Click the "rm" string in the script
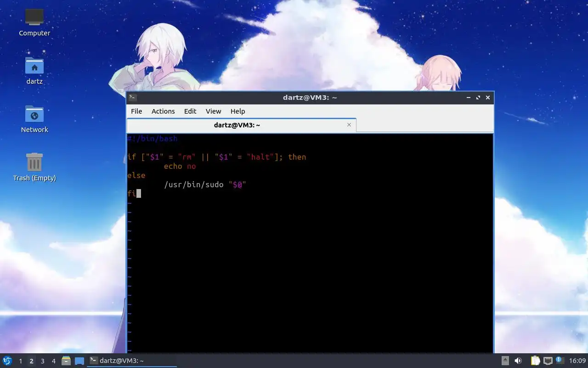Screen dimensions: 588x368 187,157
